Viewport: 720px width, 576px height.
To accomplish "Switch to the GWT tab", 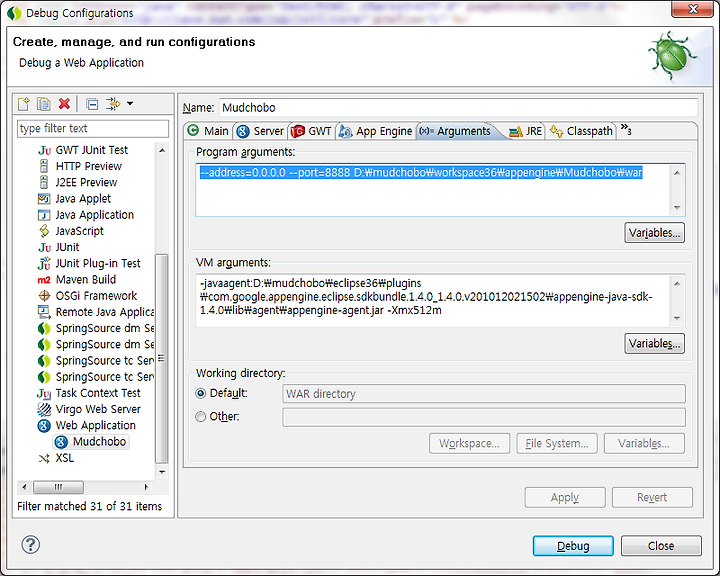I will pos(311,131).
